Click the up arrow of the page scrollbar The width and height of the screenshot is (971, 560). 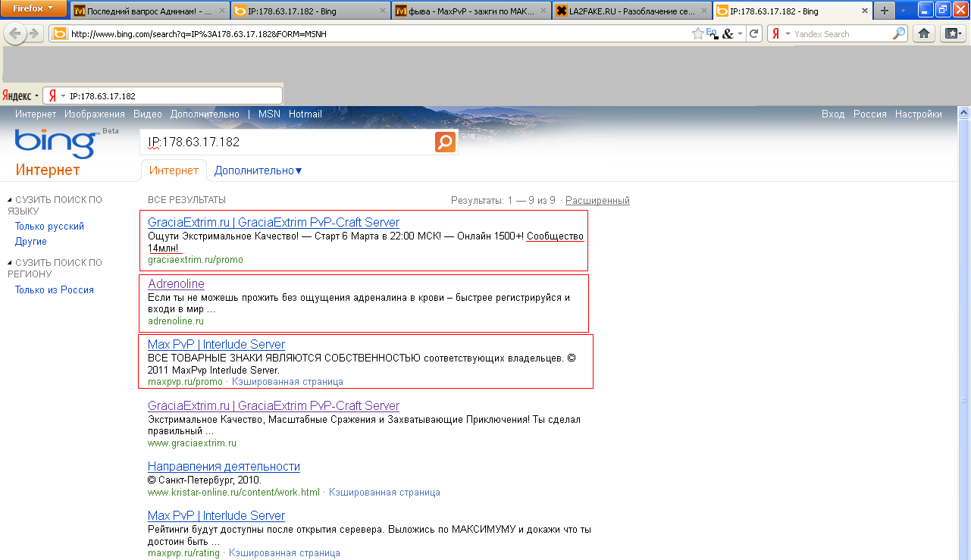[x=964, y=113]
